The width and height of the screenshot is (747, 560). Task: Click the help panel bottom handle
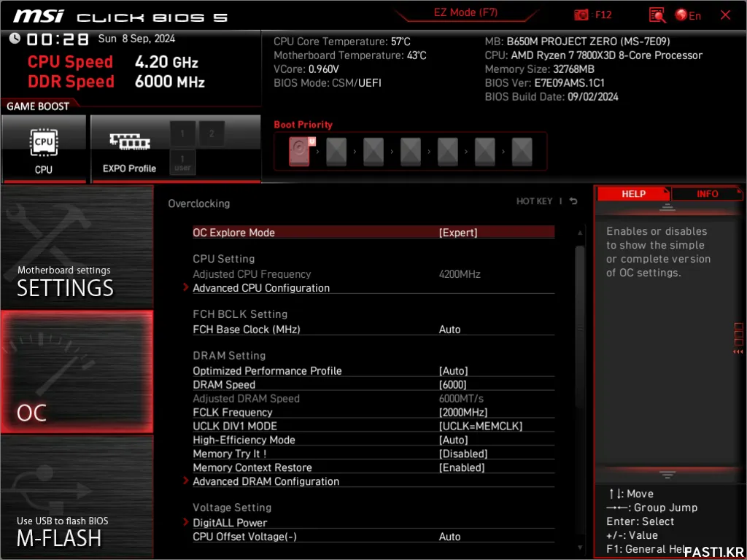point(667,475)
